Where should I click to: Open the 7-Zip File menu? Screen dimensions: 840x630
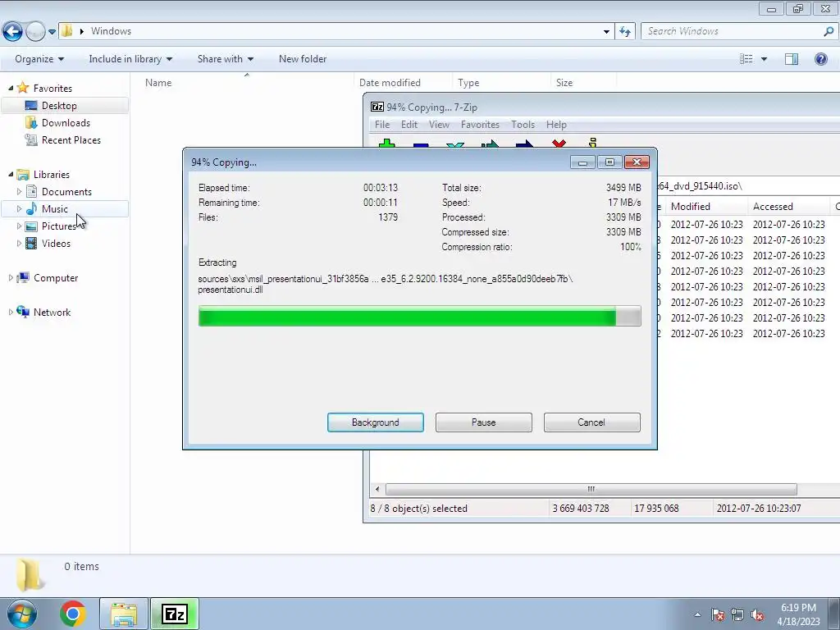tap(382, 125)
